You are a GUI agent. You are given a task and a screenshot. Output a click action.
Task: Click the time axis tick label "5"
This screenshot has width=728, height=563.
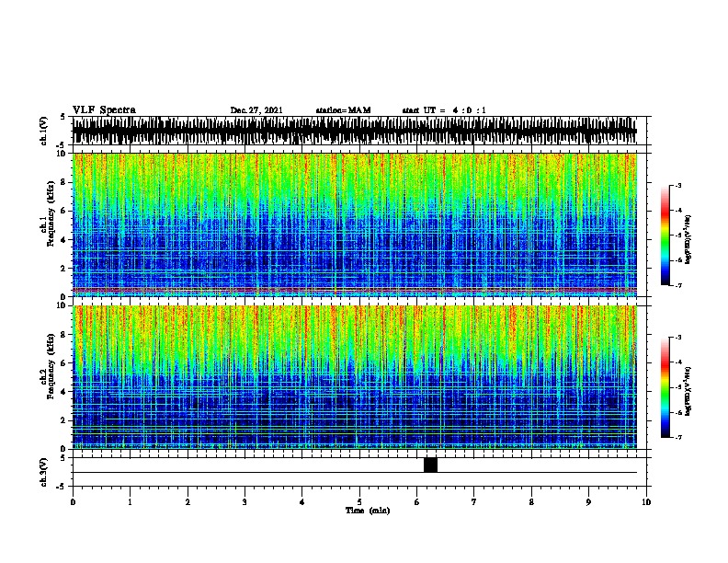[x=359, y=501]
